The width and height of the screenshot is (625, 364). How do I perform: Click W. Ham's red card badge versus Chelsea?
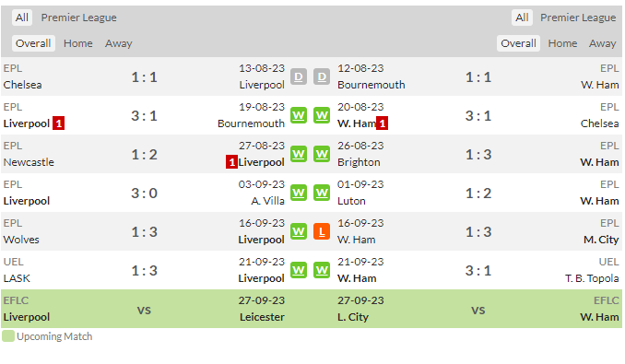[383, 123]
